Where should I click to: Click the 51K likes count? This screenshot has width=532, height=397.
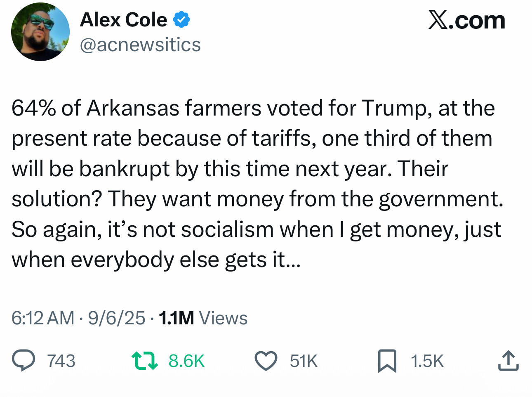(x=304, y=361)
